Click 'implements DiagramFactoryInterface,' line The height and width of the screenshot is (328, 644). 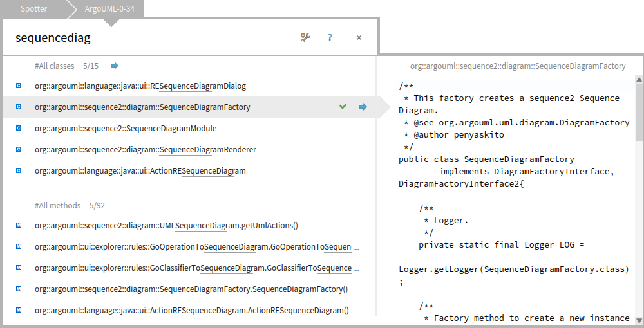coord(527,171)
